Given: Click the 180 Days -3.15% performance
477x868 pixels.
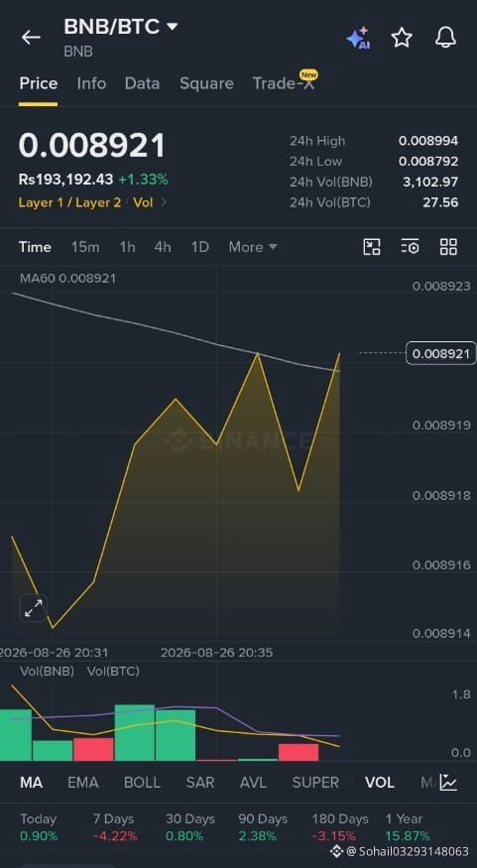Looking at the screenshot, I should tap(340, 827).
